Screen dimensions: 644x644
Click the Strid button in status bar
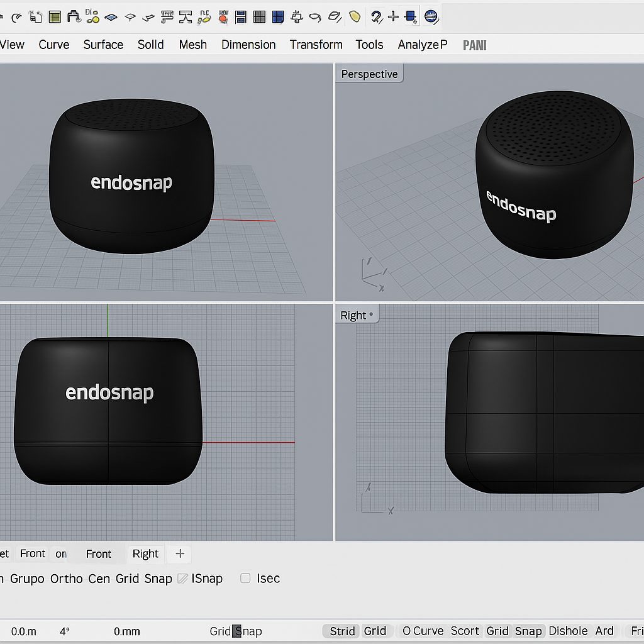pyautogui.click(x=342, y=631)
